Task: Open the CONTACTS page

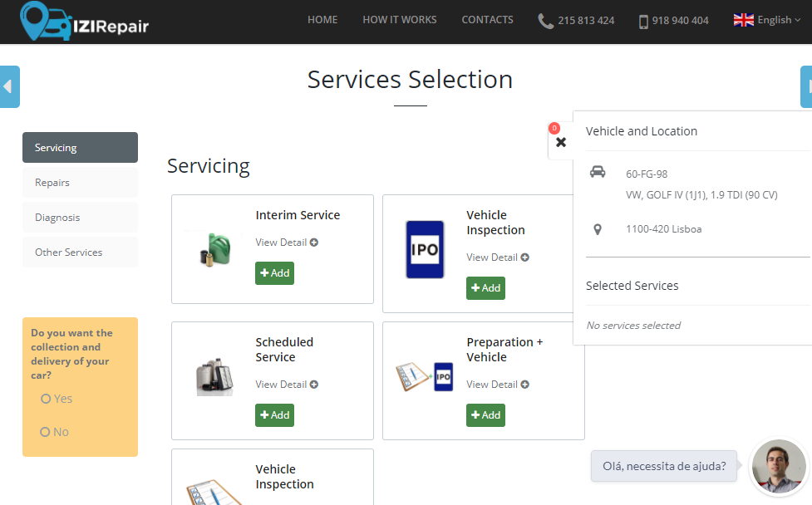Action: (x=487, y=20)
